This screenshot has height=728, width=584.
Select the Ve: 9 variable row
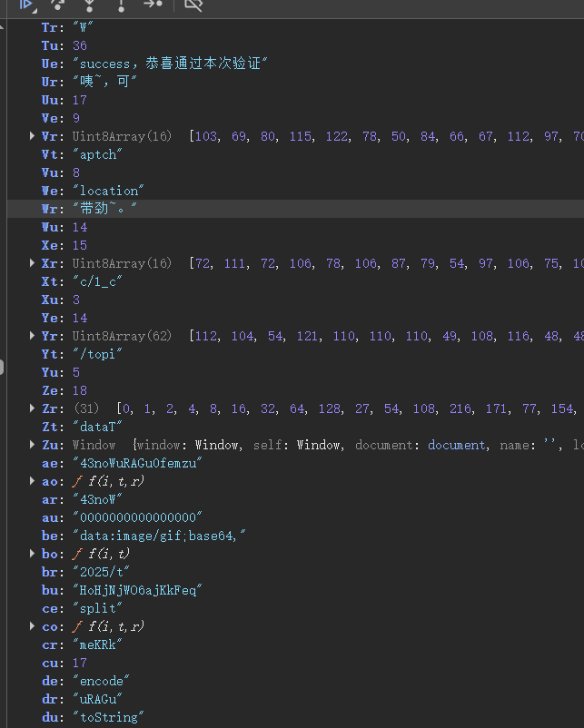[295, 118]
